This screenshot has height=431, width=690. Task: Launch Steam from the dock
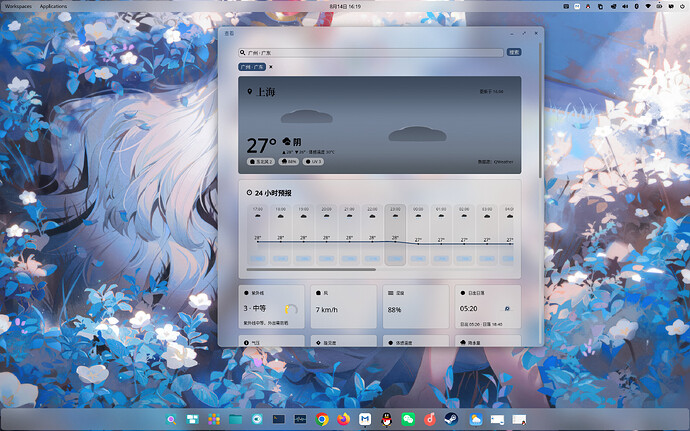pyautogui.click(x=451, y=419)
